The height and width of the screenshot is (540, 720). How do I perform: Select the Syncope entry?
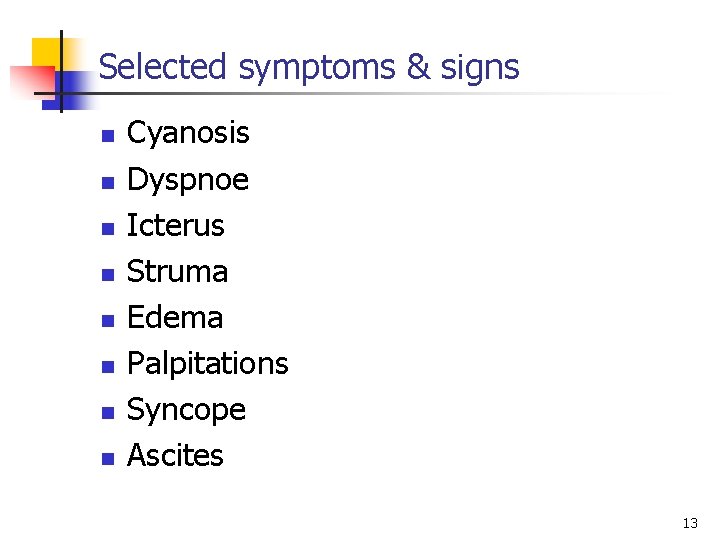pos(186,410)
